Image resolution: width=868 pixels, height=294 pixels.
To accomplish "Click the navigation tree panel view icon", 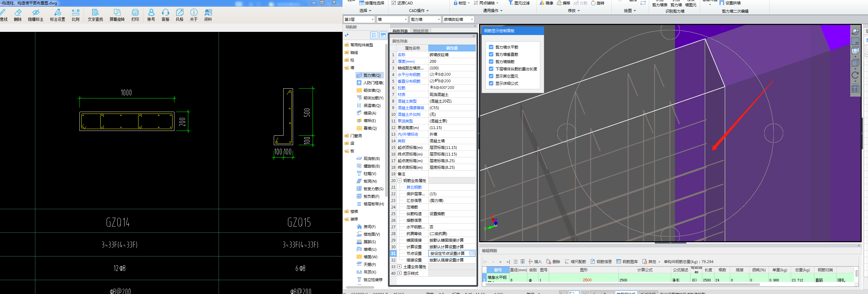I will [383, 35].
